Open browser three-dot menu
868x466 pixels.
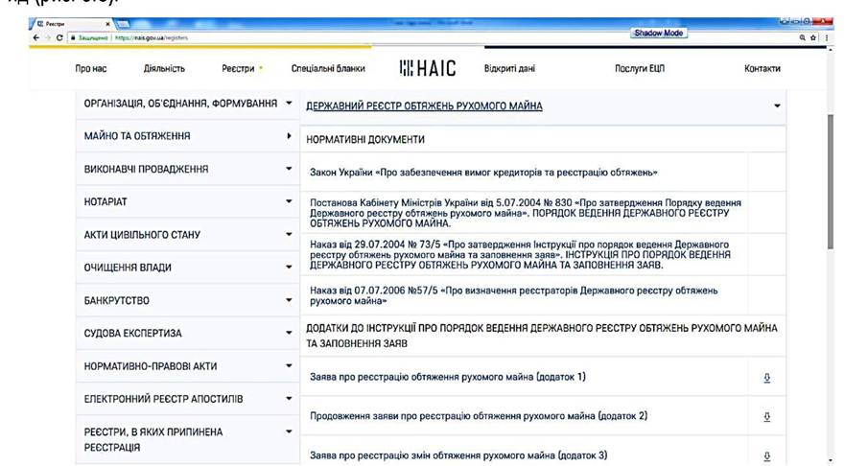[827, 37]
